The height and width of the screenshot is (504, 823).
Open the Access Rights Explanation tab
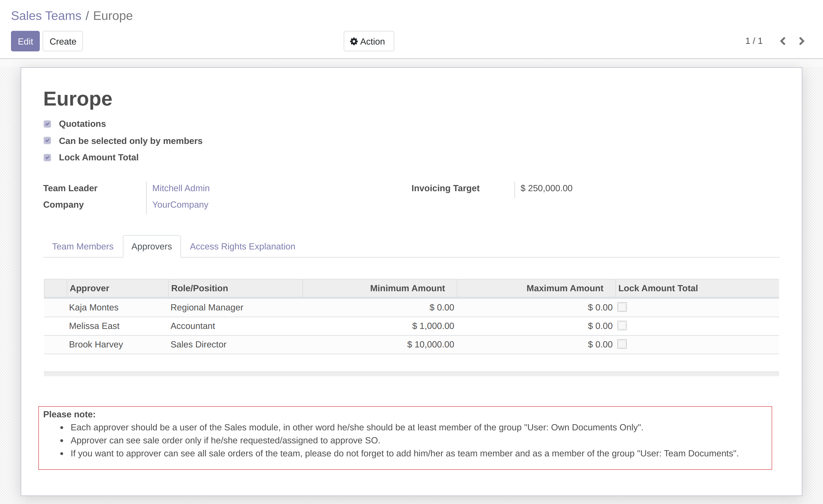coord(242,246)
